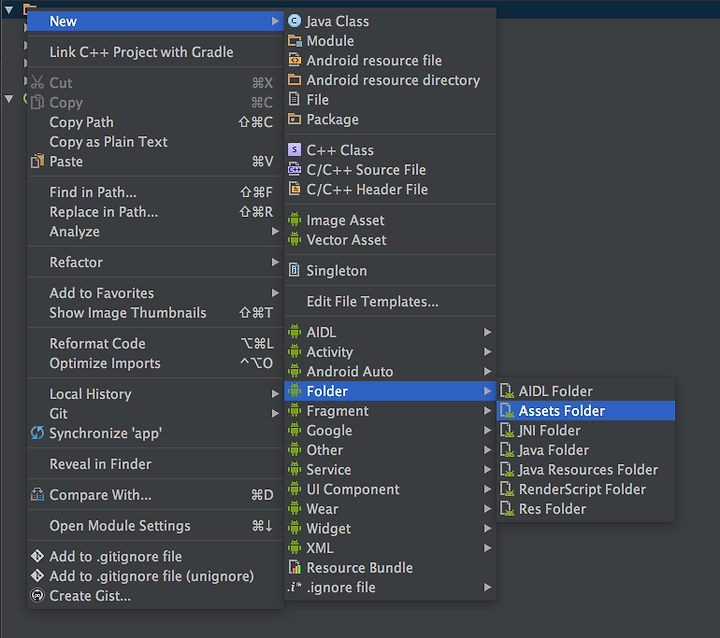Click the Res Folder icon
The height and width of the screenshot is (638, 720).
(x=506, y=508)
